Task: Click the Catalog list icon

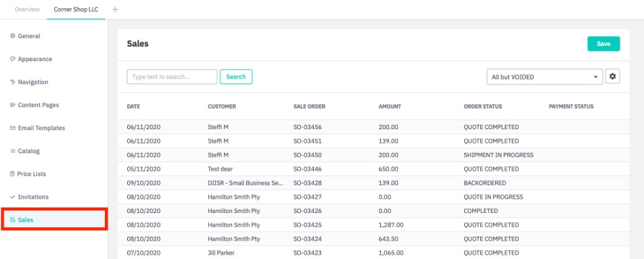Action: pyautogui.click(x=12, y=151)
